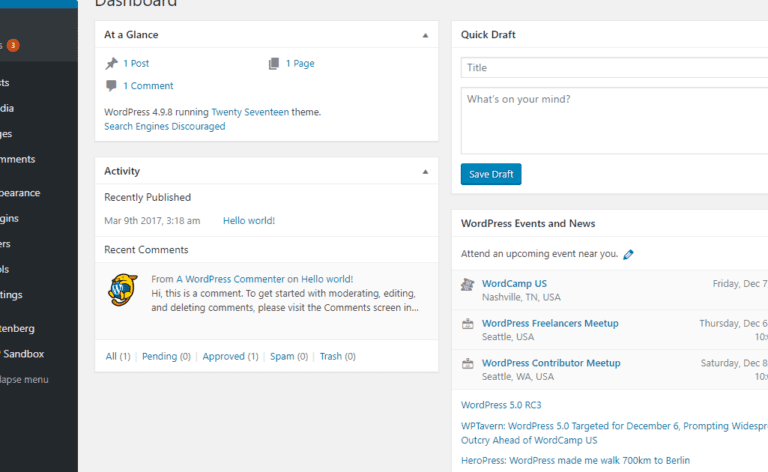
Task: Click the pushpin icon beside 1 Post
Action: point(111,64)
